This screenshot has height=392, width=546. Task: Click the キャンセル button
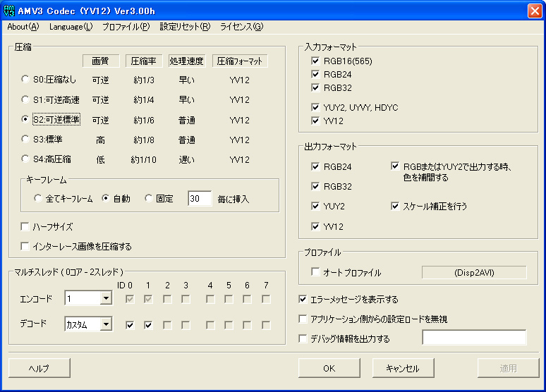pyautogui.click(x=404, y=368)
